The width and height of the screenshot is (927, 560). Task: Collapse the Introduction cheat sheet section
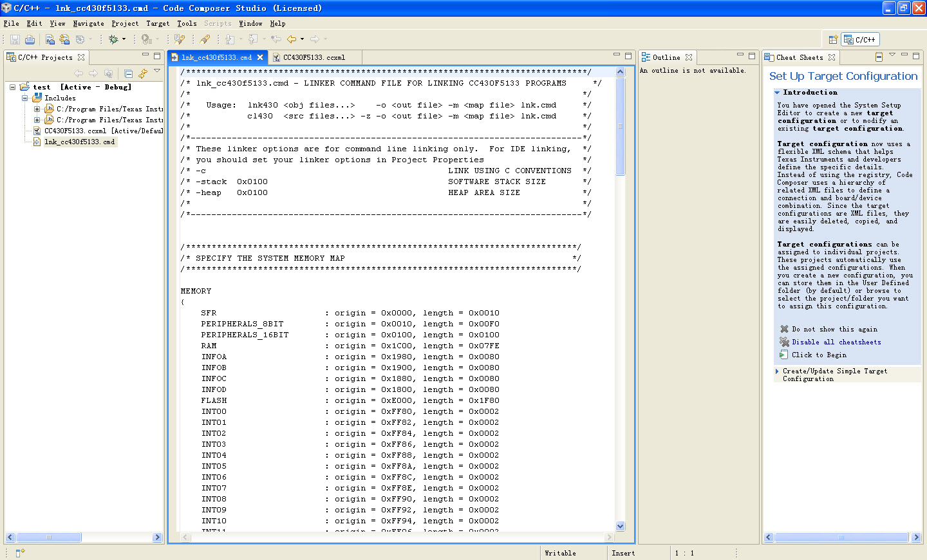tap(777, 93)
